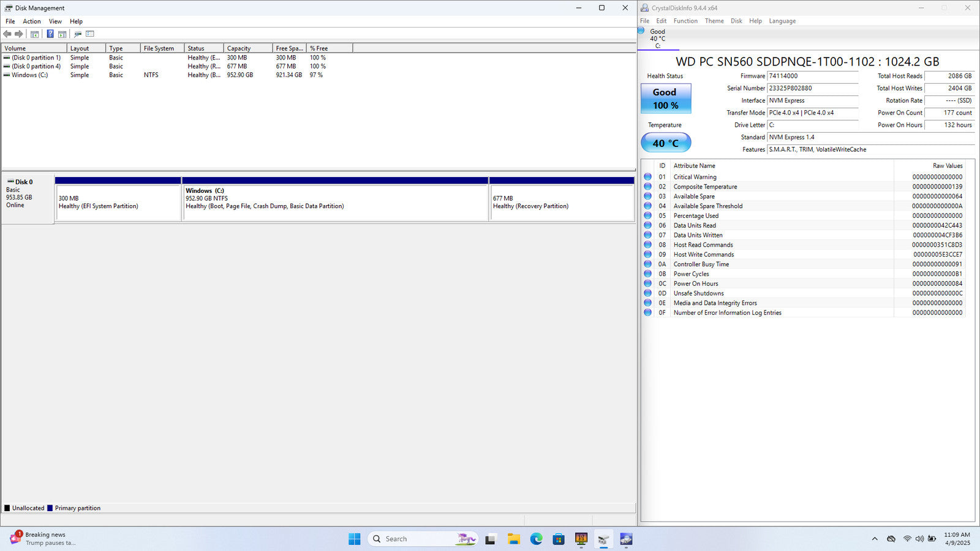Open clock showing 11:09 AM 4/9/2025
The height and width of the screenshot is (551, 980).
[957, 539]
